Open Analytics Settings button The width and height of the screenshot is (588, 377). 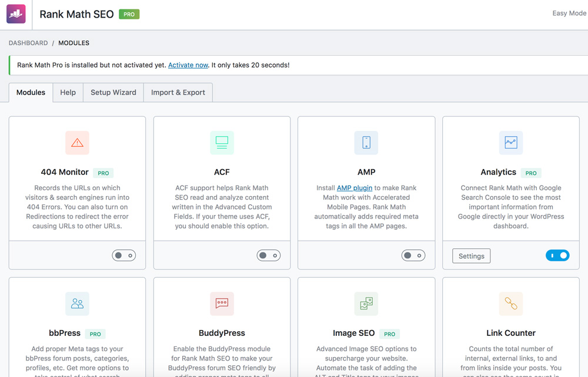(472, 256)
